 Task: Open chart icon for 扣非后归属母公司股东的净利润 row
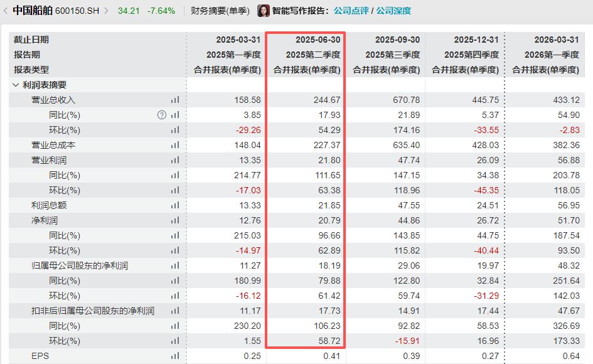pyautogui.click(x=174, y=311)
